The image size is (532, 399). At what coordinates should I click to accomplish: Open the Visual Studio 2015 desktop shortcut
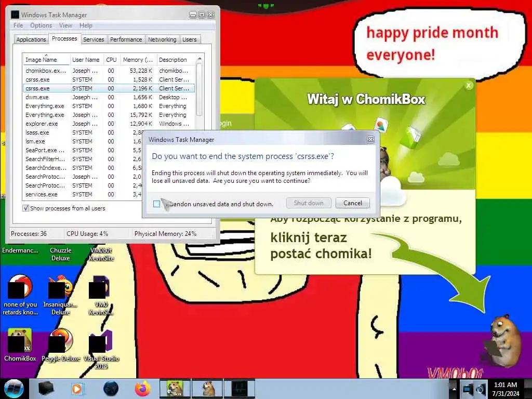point(101,350)
